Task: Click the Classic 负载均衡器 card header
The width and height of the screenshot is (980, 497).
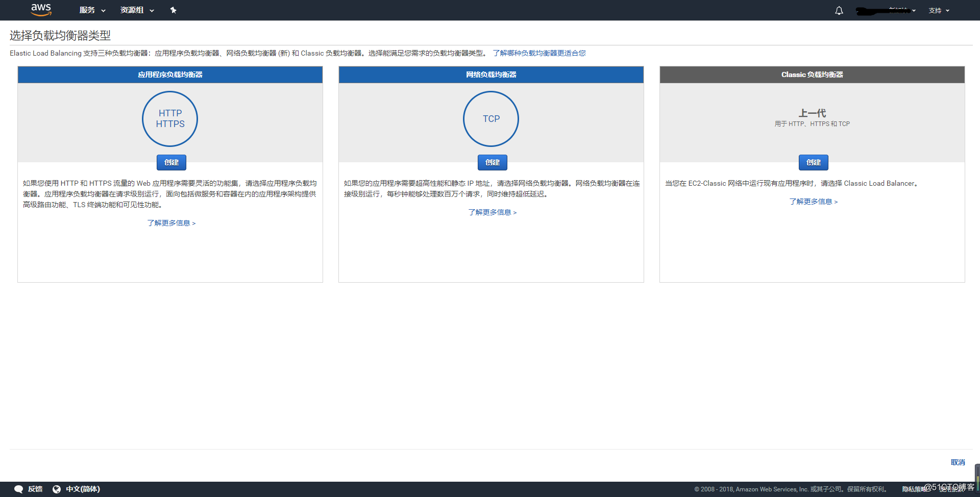Action: [812, 74]
